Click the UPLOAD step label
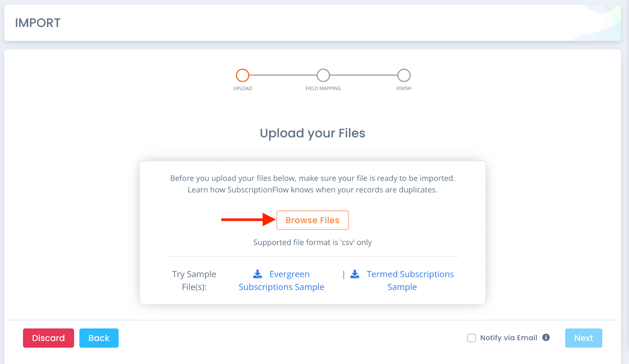The height and width of the screenshot is (364, 629). click(243, 88)
